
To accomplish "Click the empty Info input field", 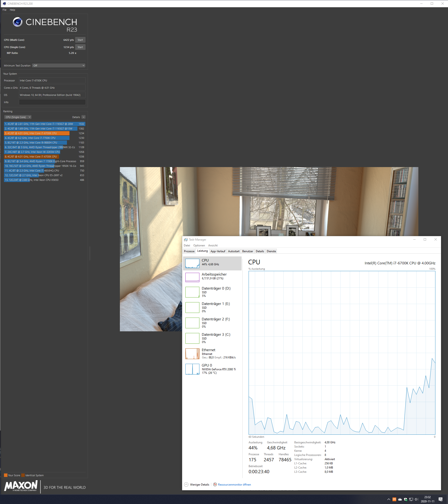I will point(52,102).
